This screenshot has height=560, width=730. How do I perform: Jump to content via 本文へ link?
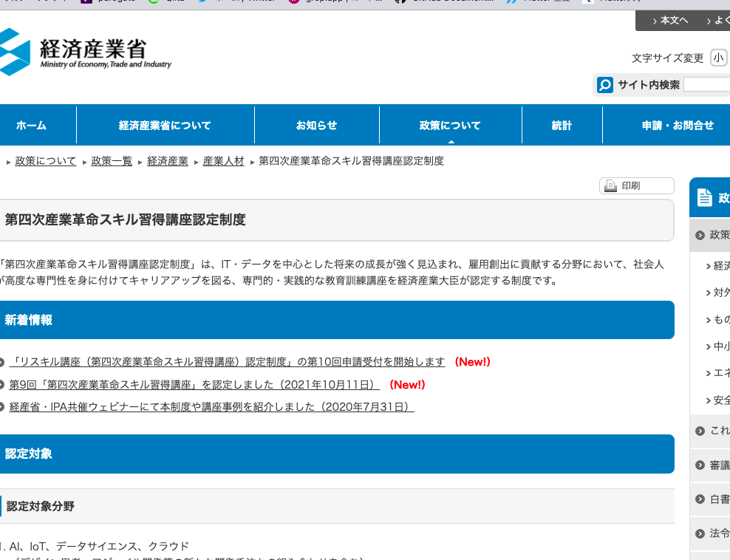670,21
